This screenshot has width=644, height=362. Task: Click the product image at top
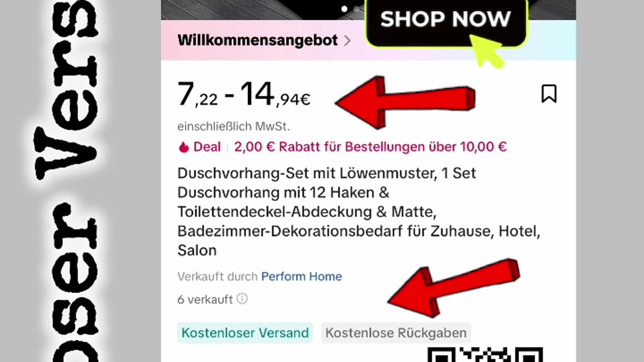263,10
